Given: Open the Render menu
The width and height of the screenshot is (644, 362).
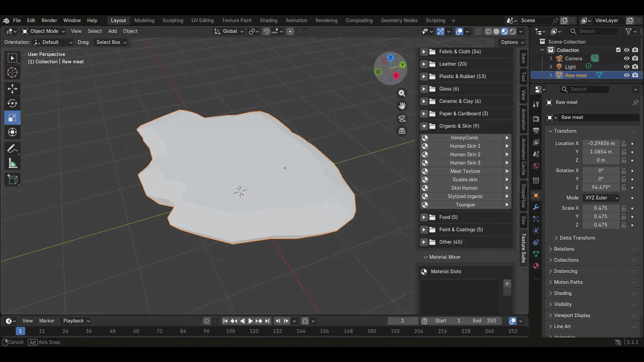Looking at the screenshot, I should pos(49,21).
